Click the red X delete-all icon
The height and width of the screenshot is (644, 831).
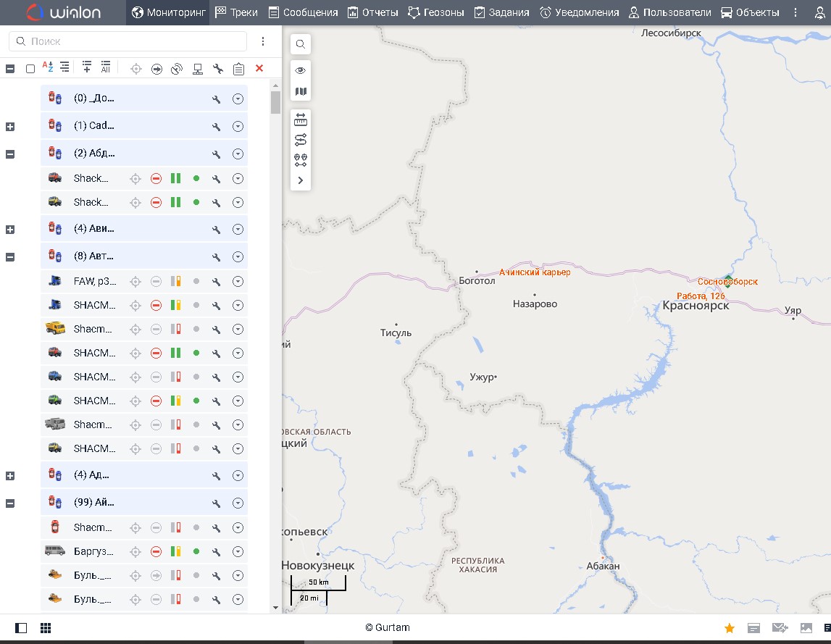(x=259, y=68)
